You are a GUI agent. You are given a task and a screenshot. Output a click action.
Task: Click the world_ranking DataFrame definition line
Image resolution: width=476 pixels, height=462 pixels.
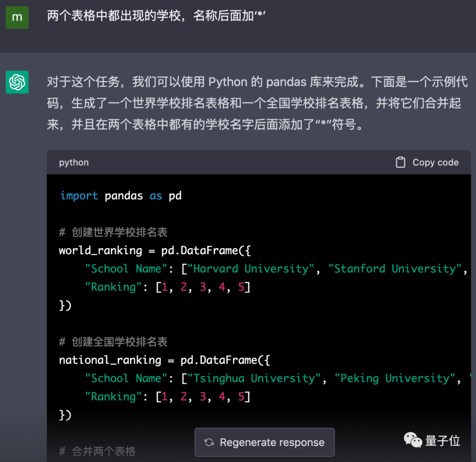click(155, 250)
